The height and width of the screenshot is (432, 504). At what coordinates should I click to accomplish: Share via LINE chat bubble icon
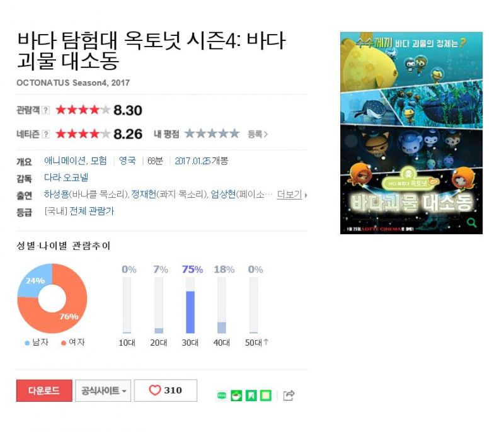coord(222,395)
